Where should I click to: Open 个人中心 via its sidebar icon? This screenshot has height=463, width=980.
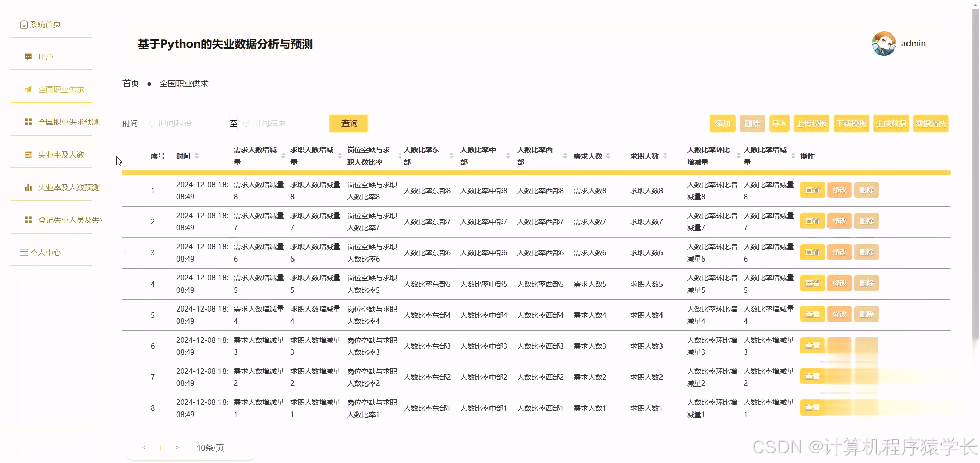coord(23,252)
